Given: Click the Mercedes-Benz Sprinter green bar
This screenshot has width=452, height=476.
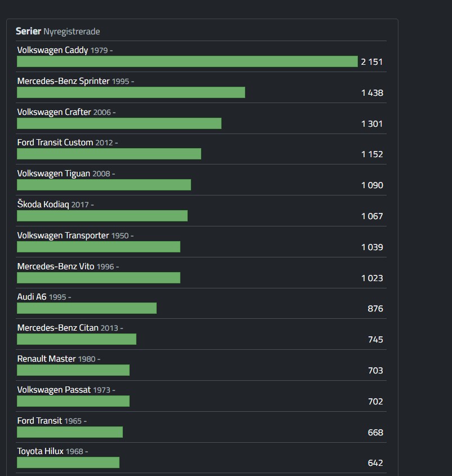Looking at the screenshot, I should [x=131, y=92].
